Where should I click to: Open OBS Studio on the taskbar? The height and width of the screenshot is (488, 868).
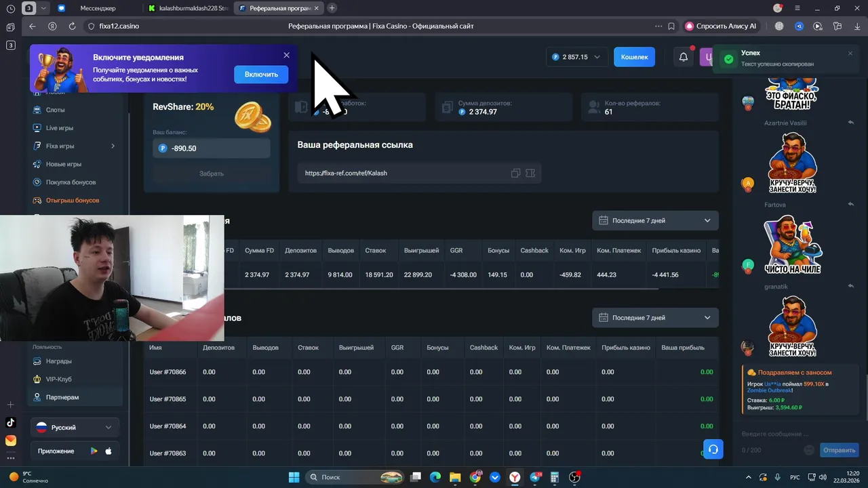[x=574, y=477]
